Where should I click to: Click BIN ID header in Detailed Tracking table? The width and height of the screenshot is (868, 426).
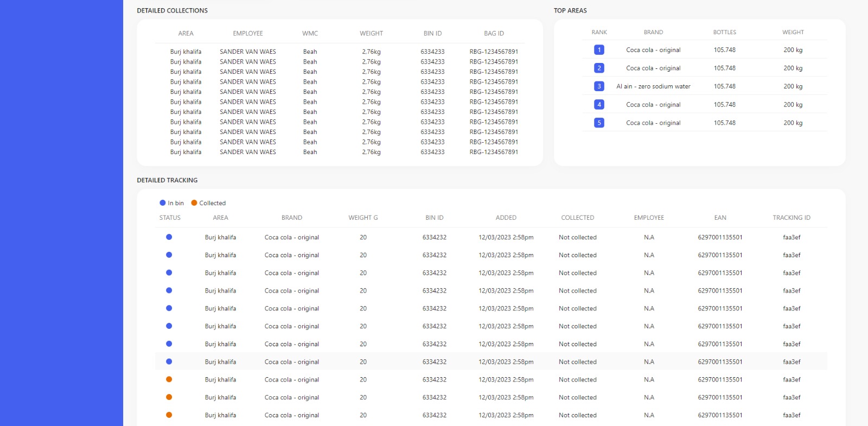435,218
